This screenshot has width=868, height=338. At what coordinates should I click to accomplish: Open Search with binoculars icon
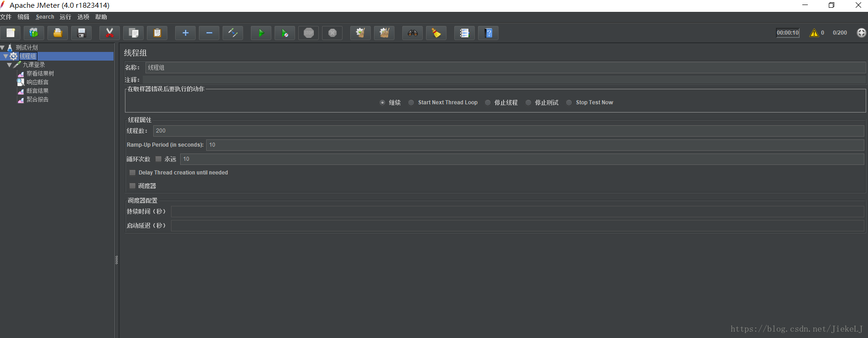(412, 33)
